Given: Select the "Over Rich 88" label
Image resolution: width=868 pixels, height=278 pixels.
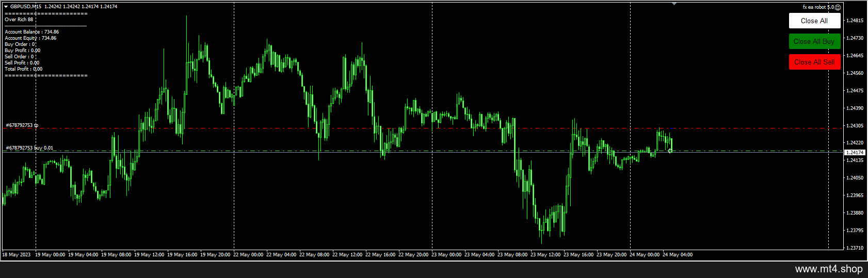Looking at the screenshot, I should point(19,20).
